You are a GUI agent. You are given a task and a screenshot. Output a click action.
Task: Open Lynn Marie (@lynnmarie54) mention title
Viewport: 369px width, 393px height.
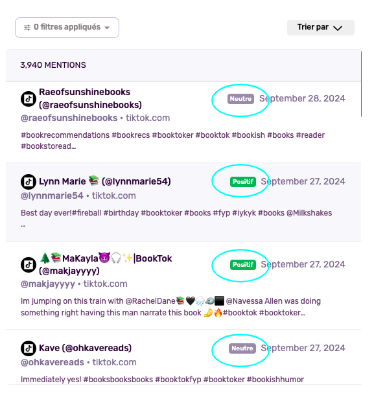click(x=105, y=181)
